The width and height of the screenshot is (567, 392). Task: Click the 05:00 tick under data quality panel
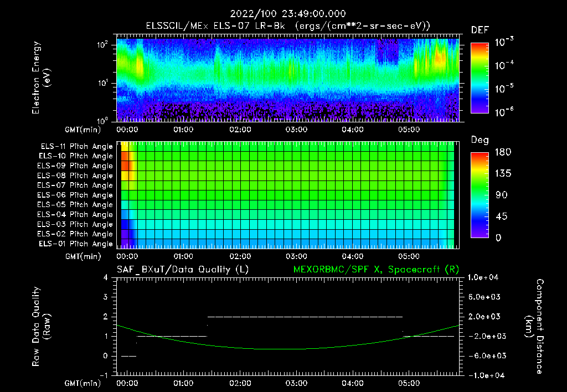409,383
